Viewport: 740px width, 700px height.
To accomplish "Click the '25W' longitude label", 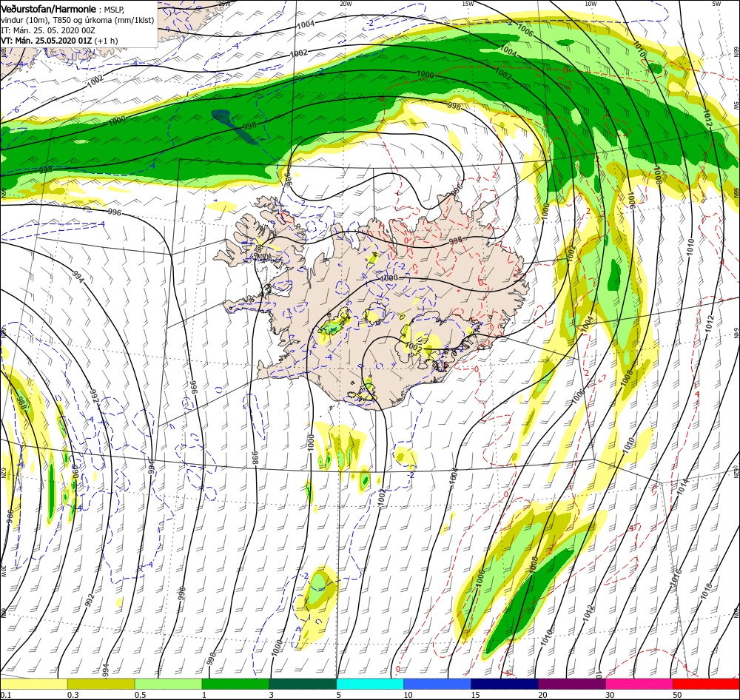I will point(224,3).
